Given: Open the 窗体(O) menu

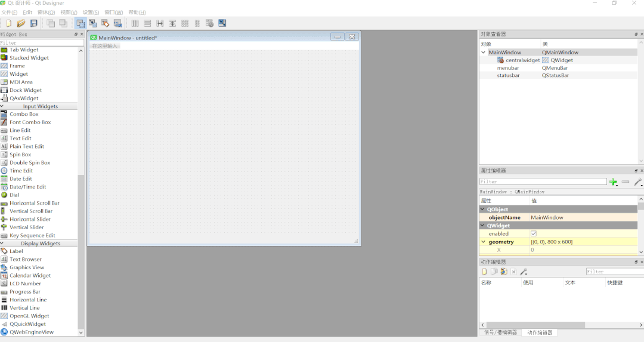Looking at the screenshot, I should point(46,13).
